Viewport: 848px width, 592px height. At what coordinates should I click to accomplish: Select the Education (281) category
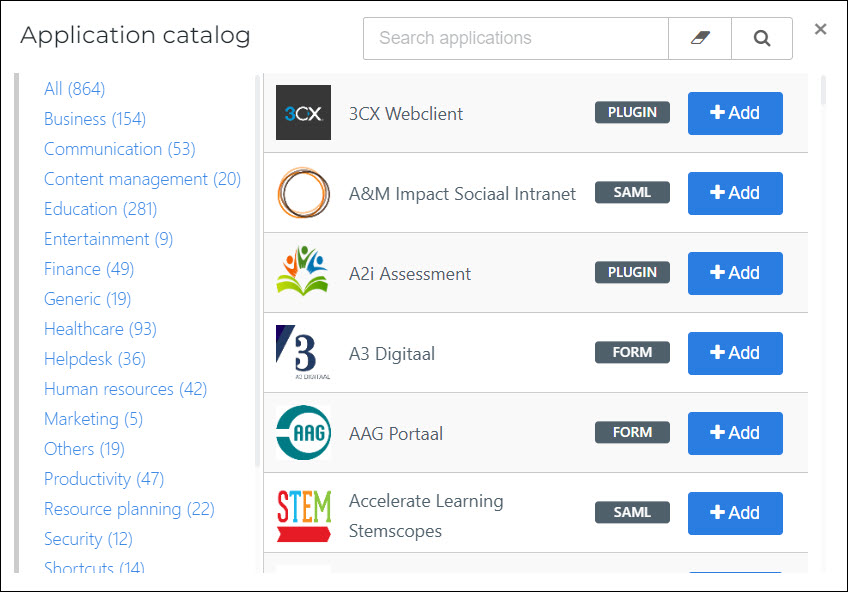pyautogui.click(x=101, y=209)
